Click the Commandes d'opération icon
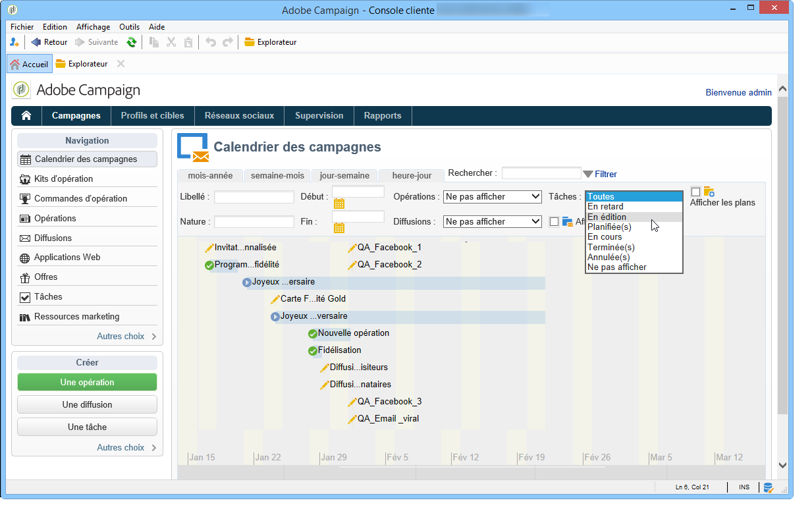Viewport: 812px width, 517px height. click(25, 199)
